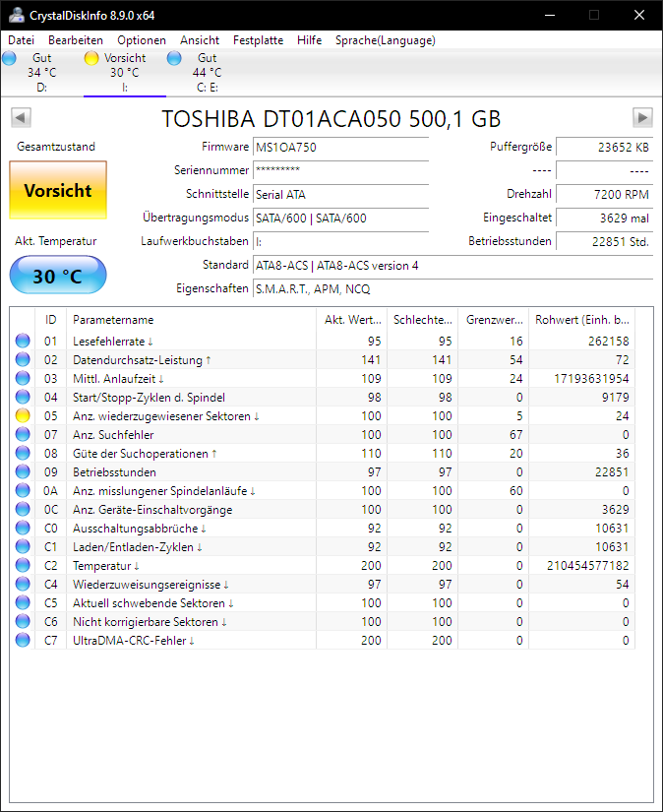Image resolution: width=663 pixels, height=812 pixels.
Task: Click the Firmware text field showing MS1OA750
Action: click(x=340, y=147)
